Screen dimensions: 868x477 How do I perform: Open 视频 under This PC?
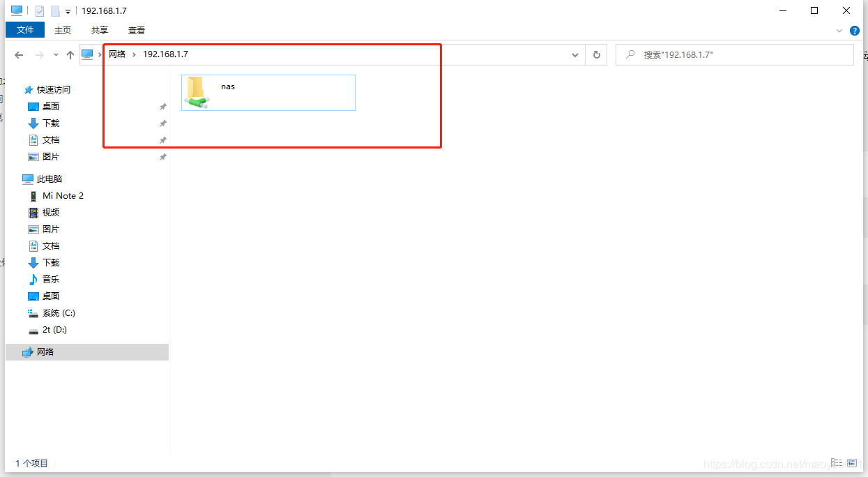pos(51,212)
